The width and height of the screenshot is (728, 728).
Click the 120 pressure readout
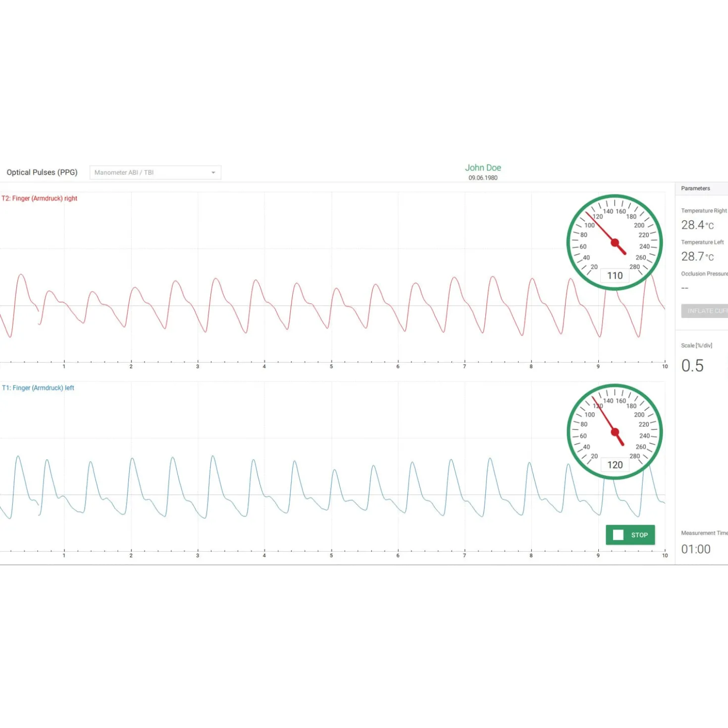615,465
